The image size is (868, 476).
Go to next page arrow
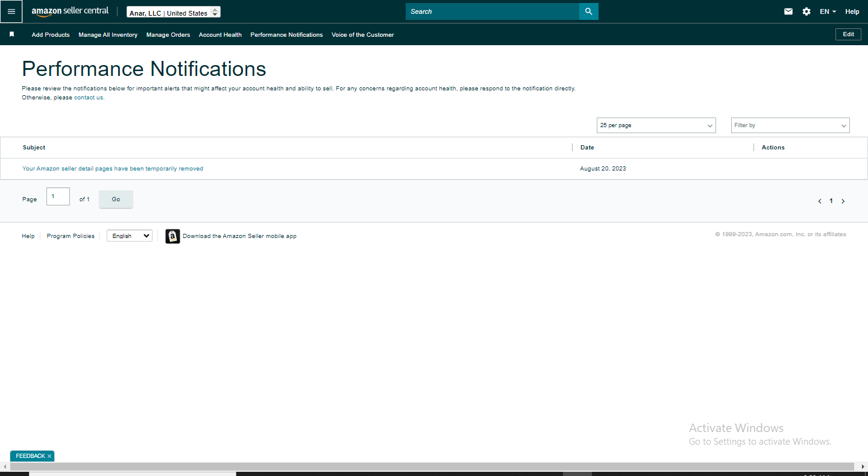(843, 201)
